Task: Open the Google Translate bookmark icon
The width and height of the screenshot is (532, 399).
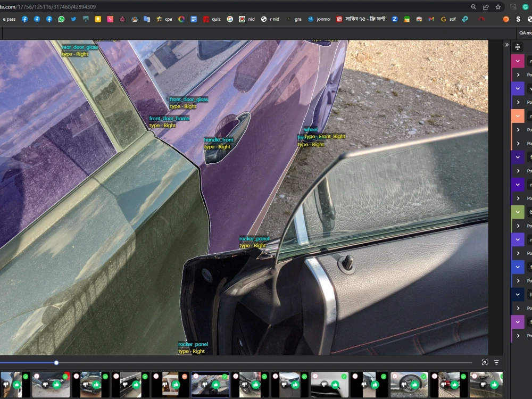Action: [147, 19]
